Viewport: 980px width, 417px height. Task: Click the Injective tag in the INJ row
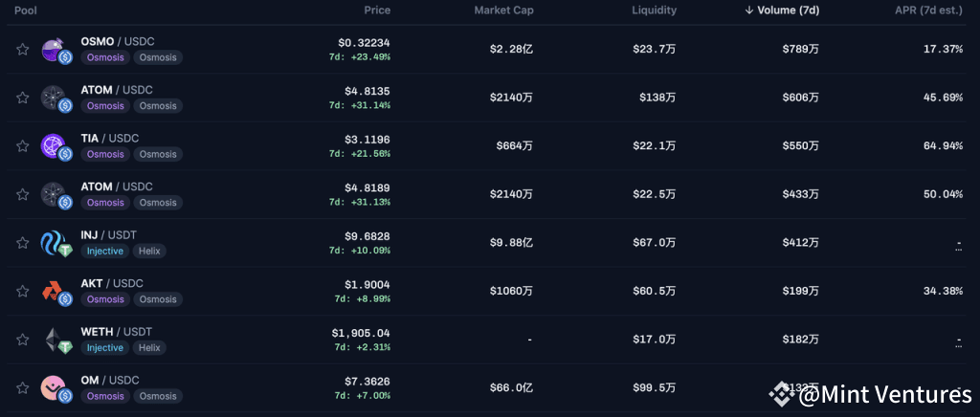pyautogui.click(x=105, y=252)
